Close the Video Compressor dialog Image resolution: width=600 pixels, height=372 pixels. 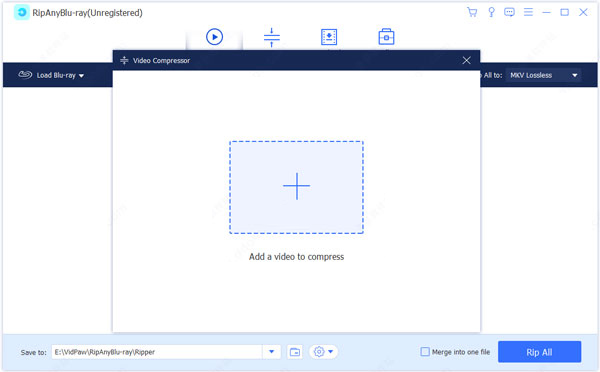(466, 60)
